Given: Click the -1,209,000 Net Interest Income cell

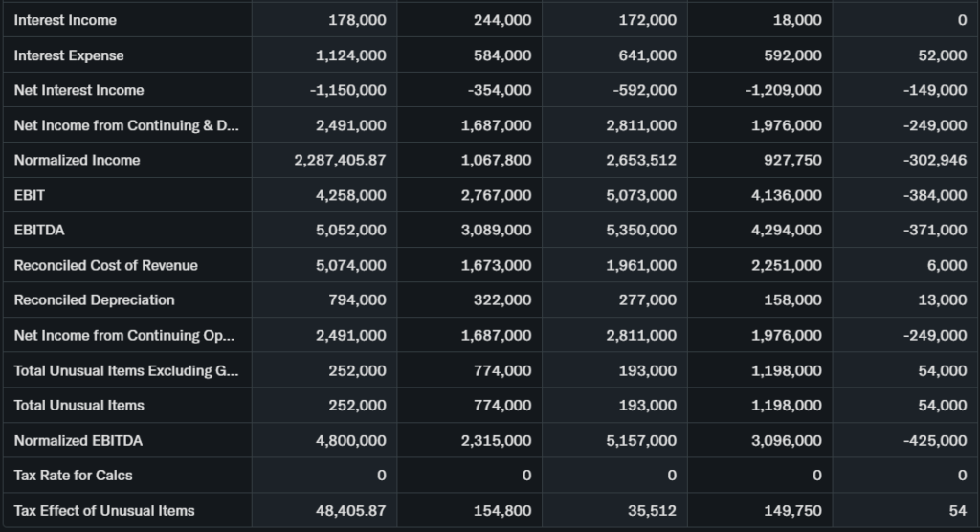Looking at the screenshot, I should tap(783, 90).
